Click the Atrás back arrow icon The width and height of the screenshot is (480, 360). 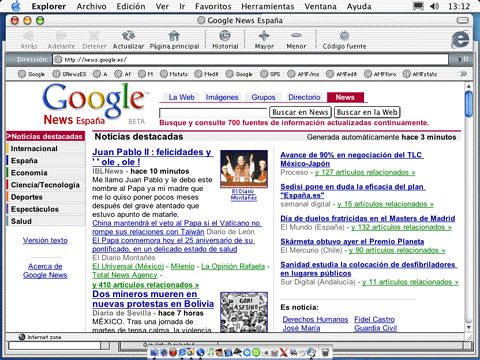[x=29, y=35]
